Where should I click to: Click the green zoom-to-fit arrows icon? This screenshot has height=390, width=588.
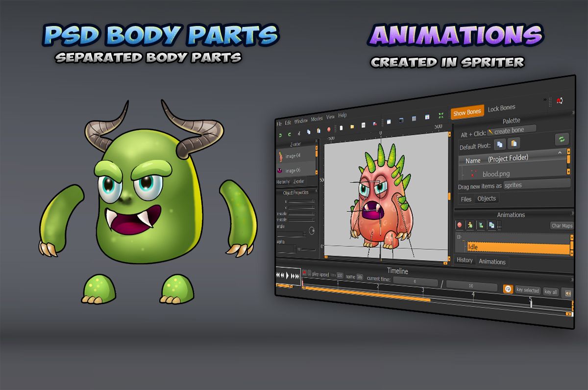(x=441, y=116)
